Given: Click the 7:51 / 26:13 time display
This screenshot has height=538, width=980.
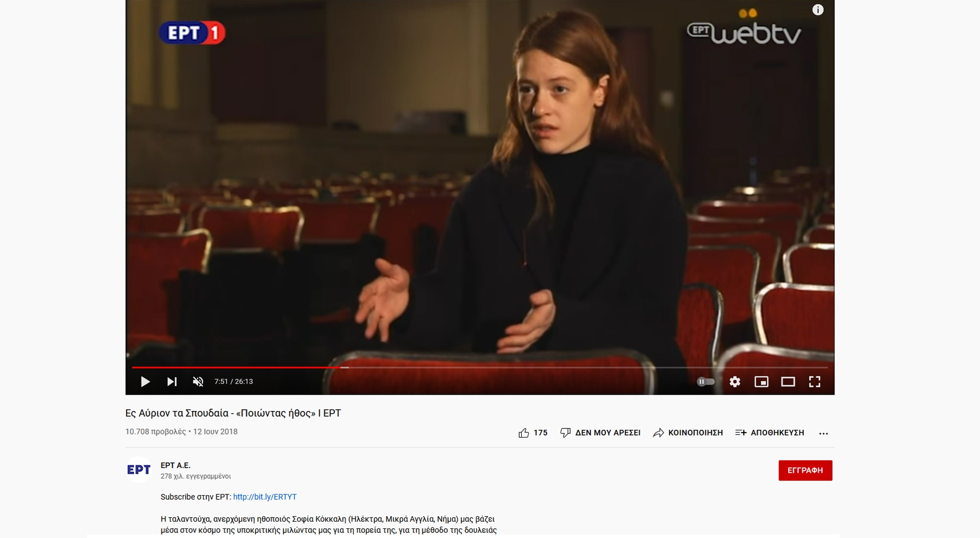Looking at the screenshot, I should pos(234,381).
